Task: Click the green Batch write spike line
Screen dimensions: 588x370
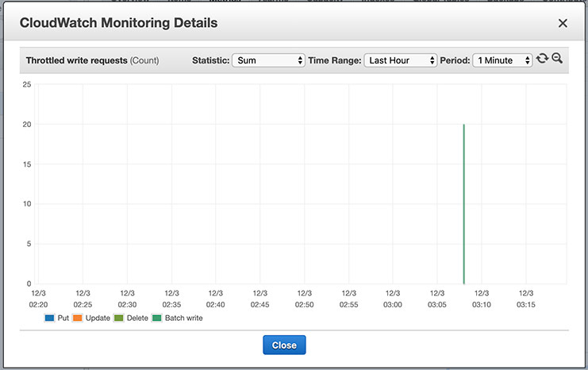Action: (x=464, y=204)
